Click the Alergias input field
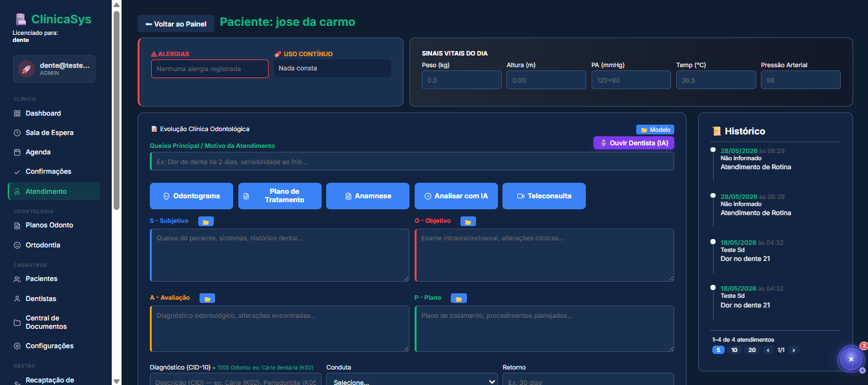 point(210,68)
